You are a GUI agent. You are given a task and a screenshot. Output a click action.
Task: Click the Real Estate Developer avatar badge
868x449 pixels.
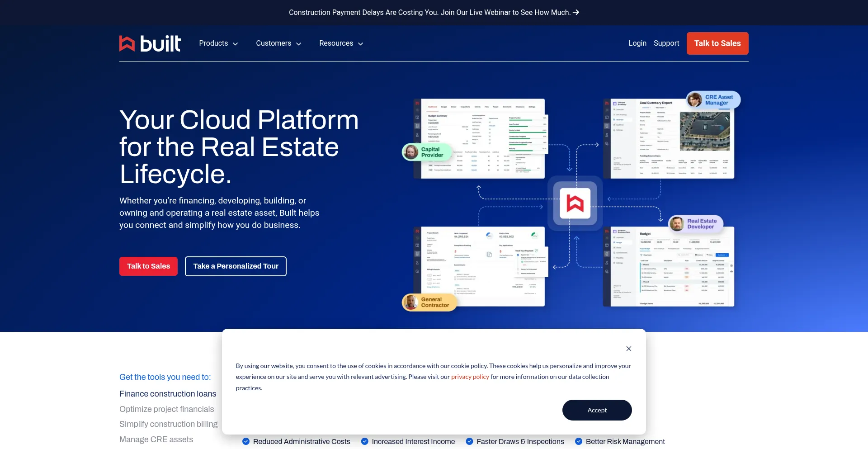pos(695,224)
